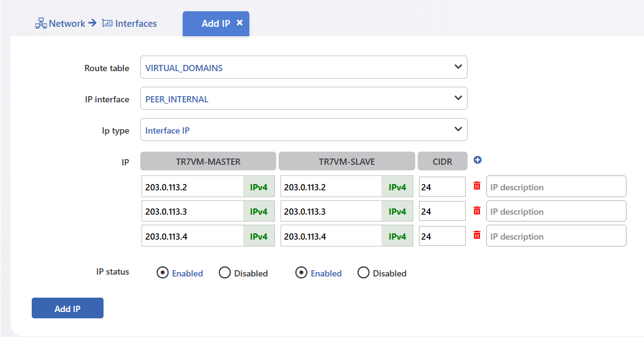The width and height of the screenshot is (644, 337).
Task: Edit CIDR value in 203.0.113.3 row
Action: [x=443, y=211]
